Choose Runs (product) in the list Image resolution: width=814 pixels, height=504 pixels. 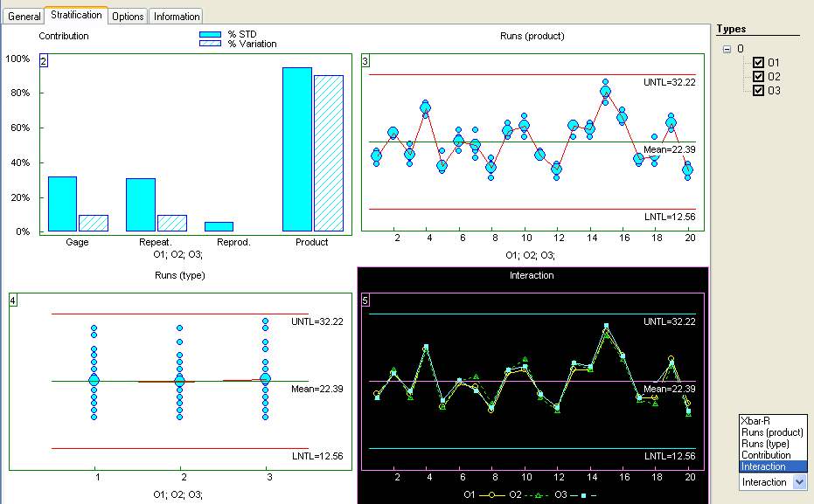771,432
